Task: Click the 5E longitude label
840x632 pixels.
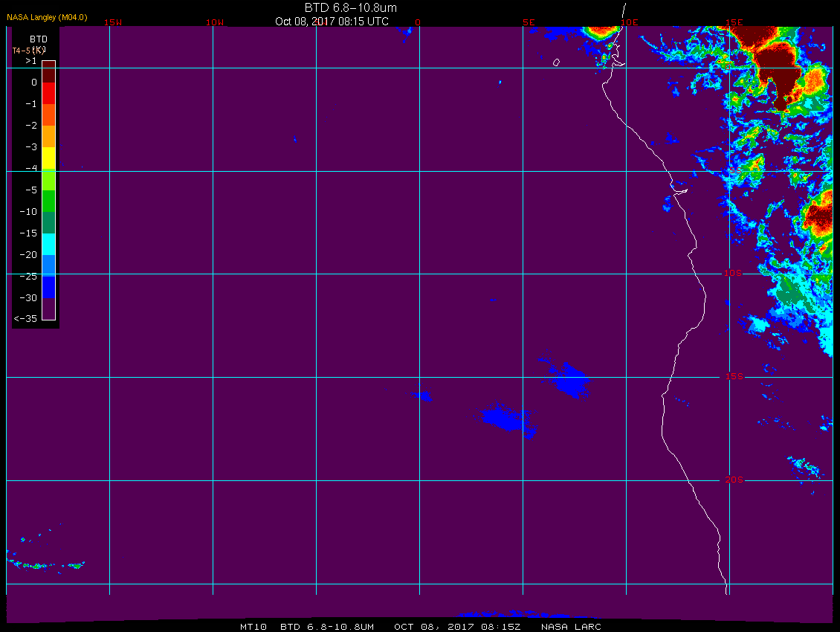Action: pos(529,22)
